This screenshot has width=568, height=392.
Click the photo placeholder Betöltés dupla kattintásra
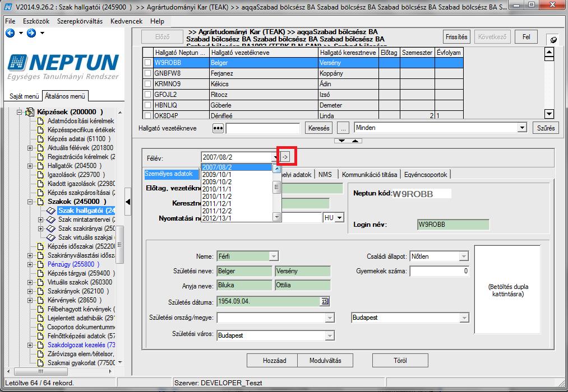pos(507,290)
